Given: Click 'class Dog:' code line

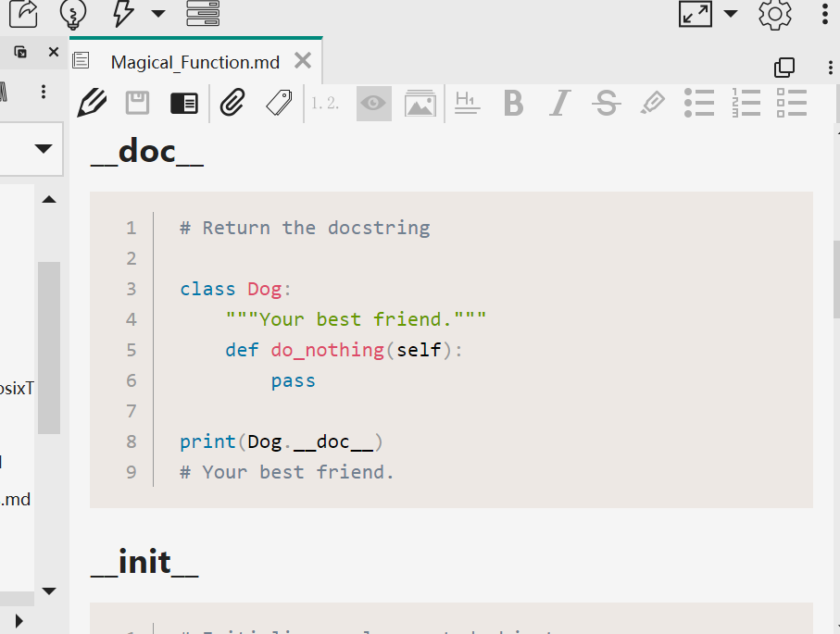Looking at the screenshot, I should click(235, 289).
